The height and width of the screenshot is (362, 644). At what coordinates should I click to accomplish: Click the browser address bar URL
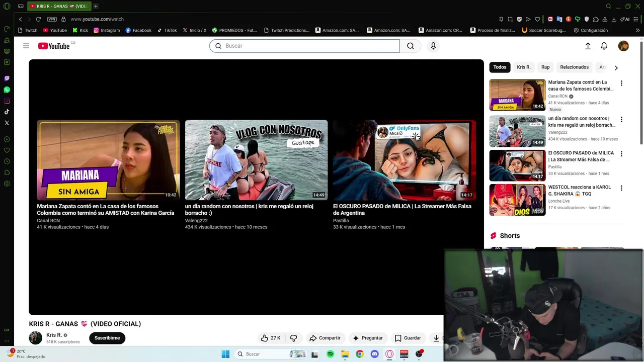point(97,19)
